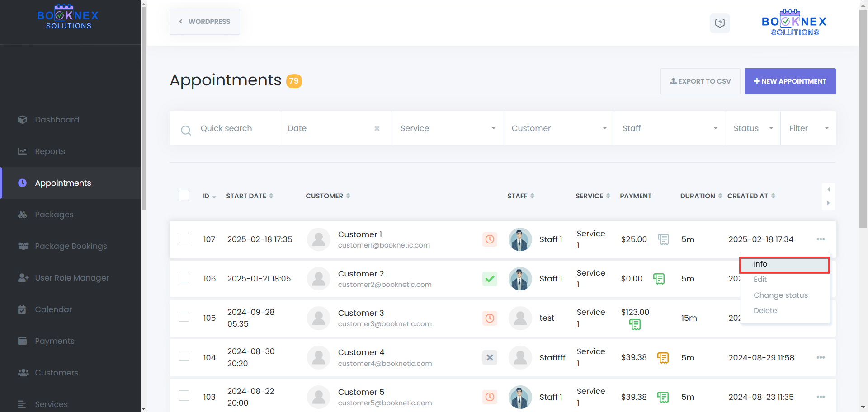The image size is (868, 412).
Task: Select Change status in the context menu
Action: (x=780, y=295)
